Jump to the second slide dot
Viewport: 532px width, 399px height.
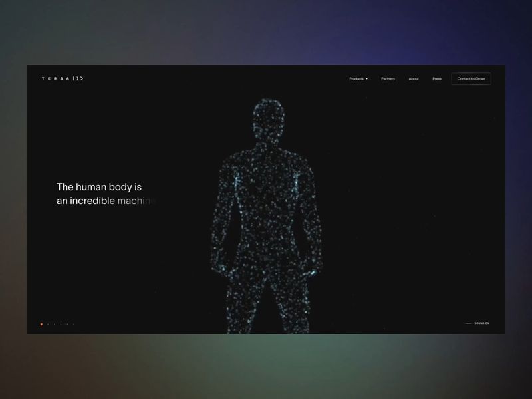[48, 324]
